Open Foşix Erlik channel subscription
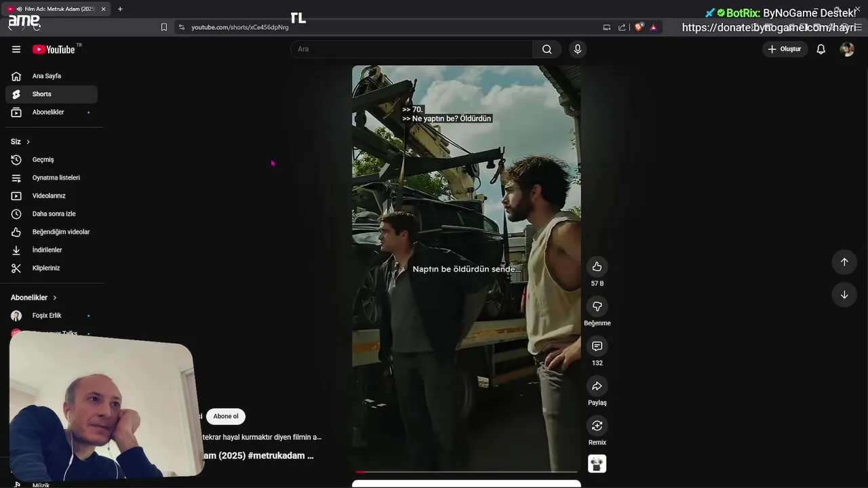This screenshot has width=868, height=488. click(x=52, y=316)
